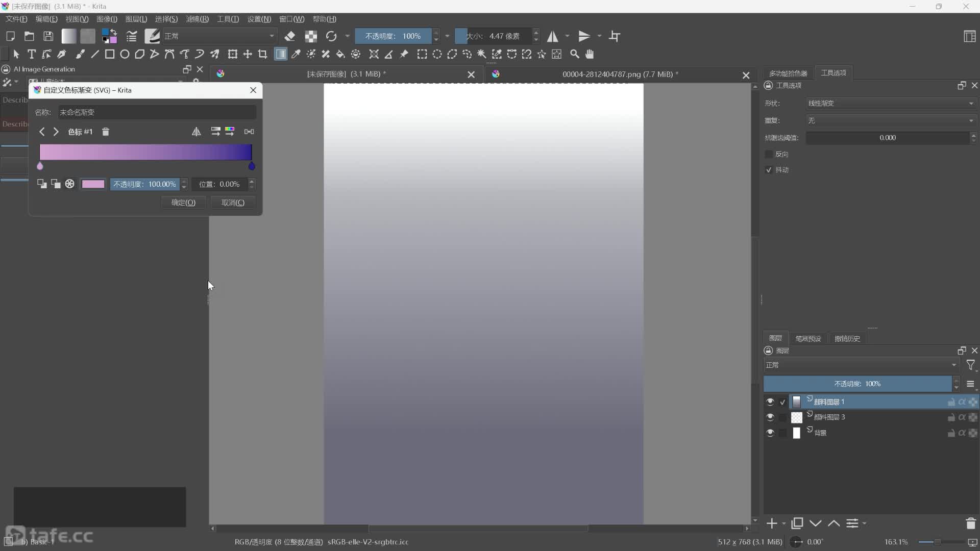Hide 颜料图层 1 with eye icon
The image size is (980, 551).
tap(770, 402)
